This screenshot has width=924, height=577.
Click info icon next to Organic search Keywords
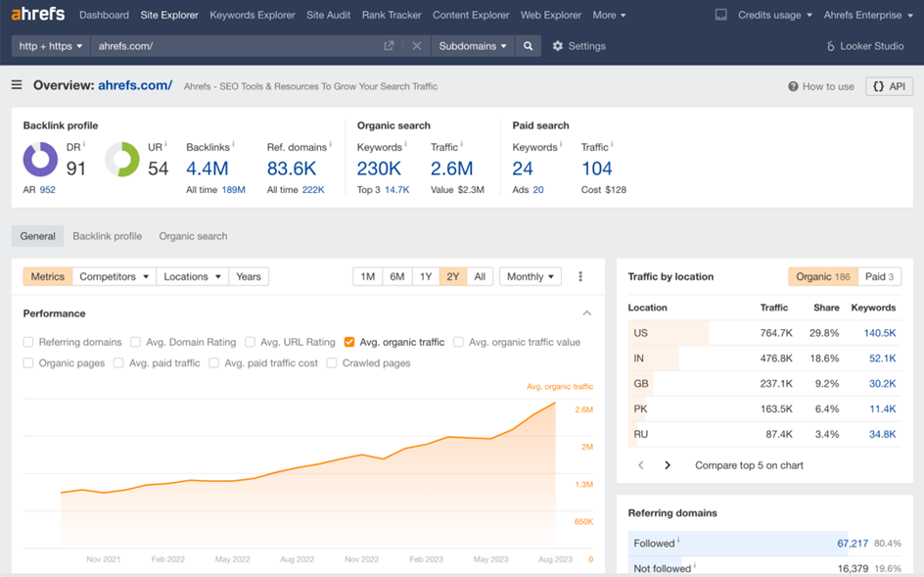click(405, 143)
